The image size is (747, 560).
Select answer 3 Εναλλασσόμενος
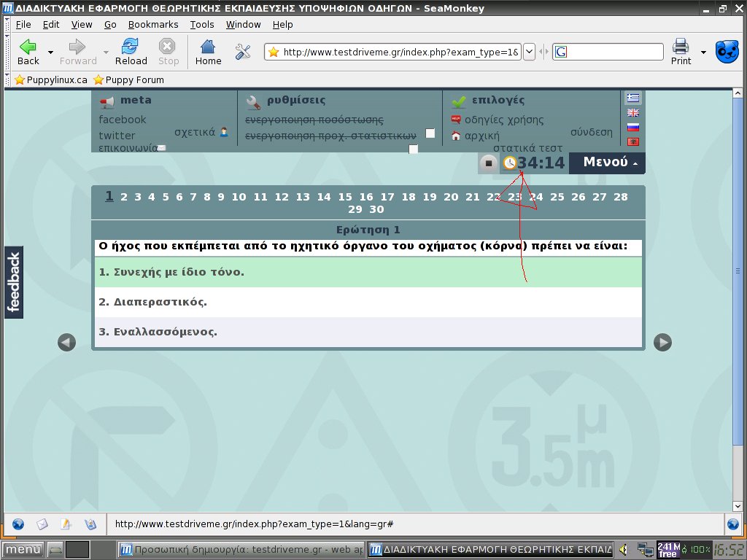tap(368, 332)
